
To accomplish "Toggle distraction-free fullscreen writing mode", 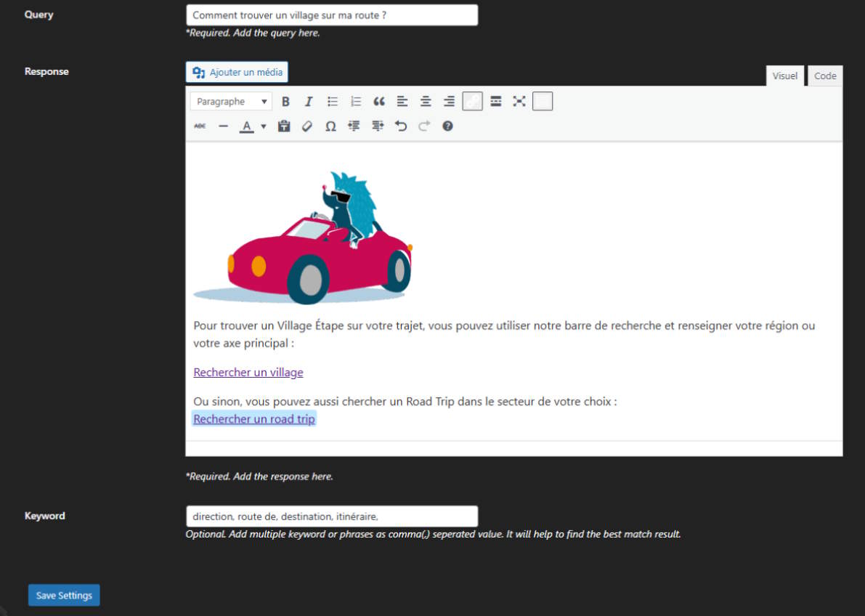I will point(519,101).
